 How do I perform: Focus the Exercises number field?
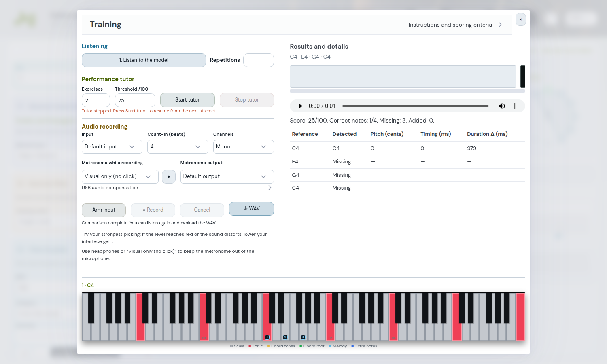(96, 100)
